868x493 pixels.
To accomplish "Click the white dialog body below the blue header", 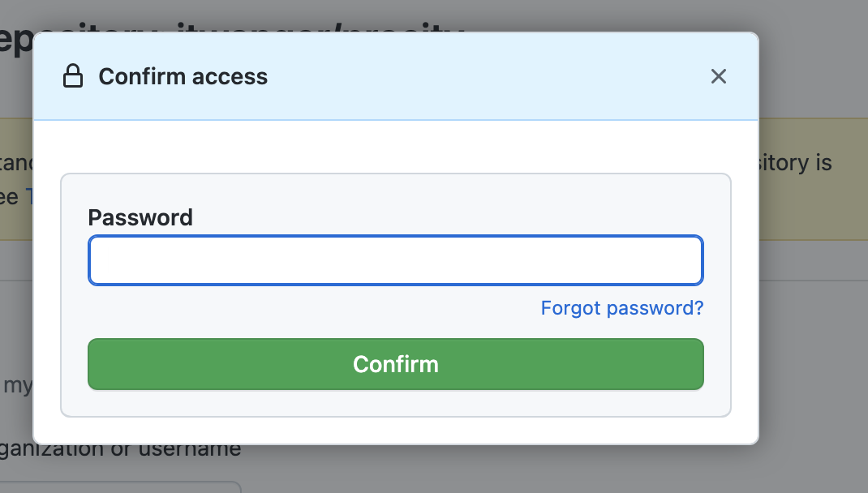I will [x=396, y=148].
